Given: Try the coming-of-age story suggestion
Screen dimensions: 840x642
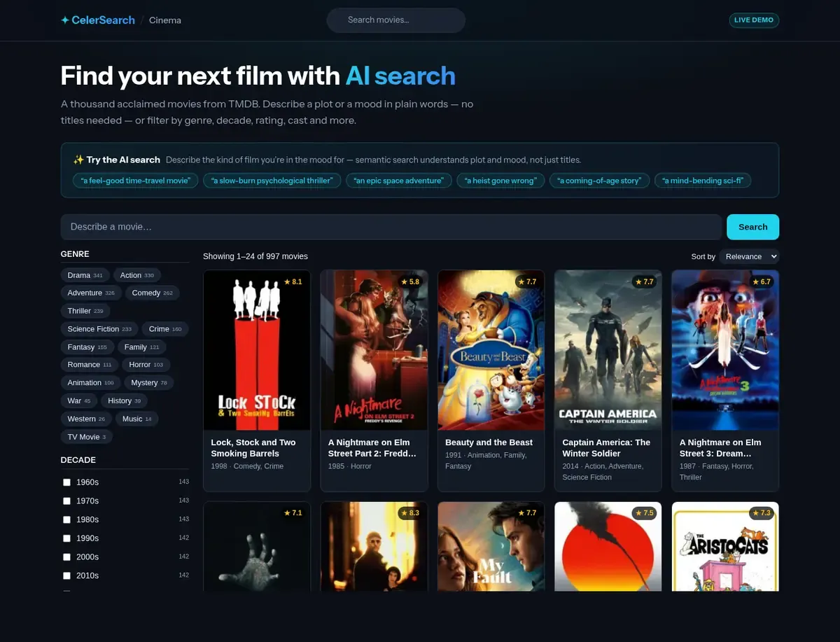Looking at the screenshot, I should [x=599, y=181].
